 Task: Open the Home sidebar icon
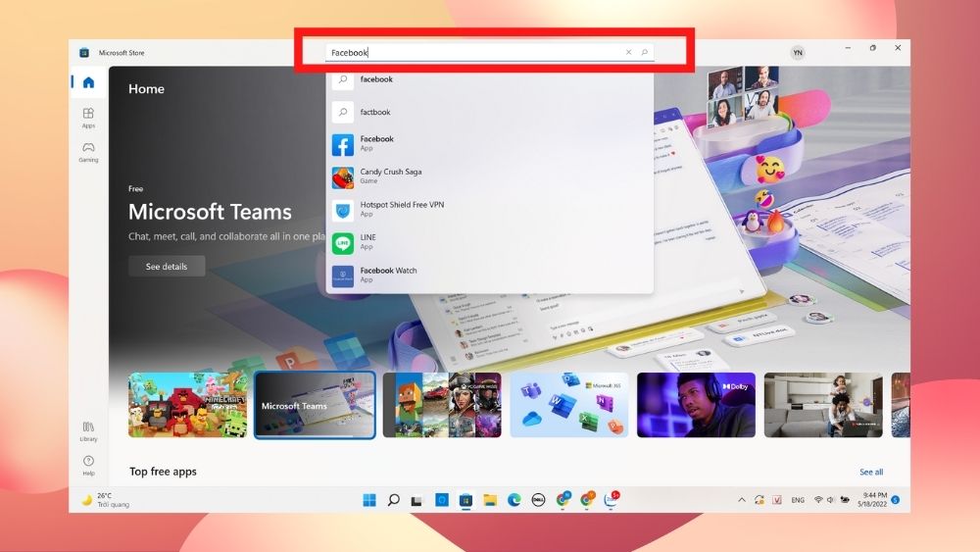point(88,82)
